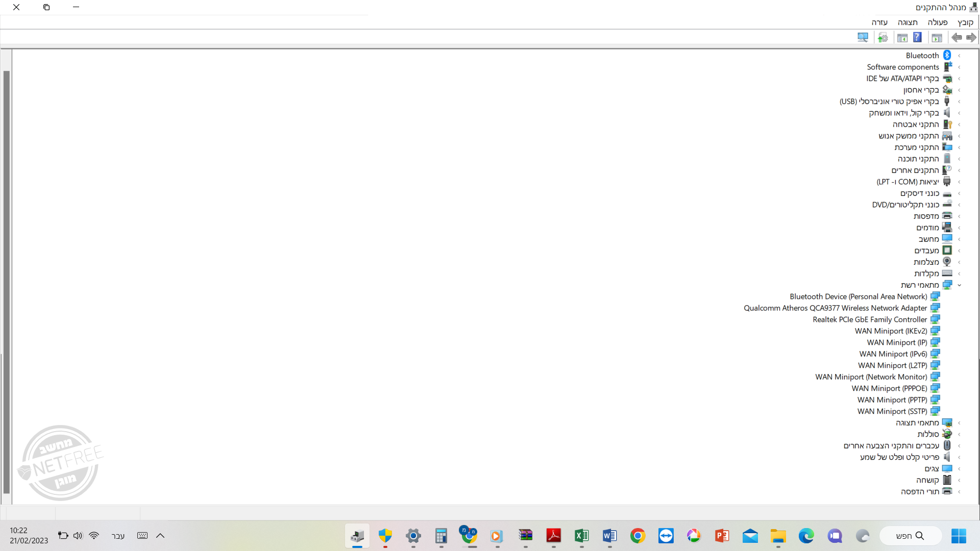The height and width of the screenshot is (551, 980).
Task: Click the blue Help question mark icon
Action: [917, 37]
